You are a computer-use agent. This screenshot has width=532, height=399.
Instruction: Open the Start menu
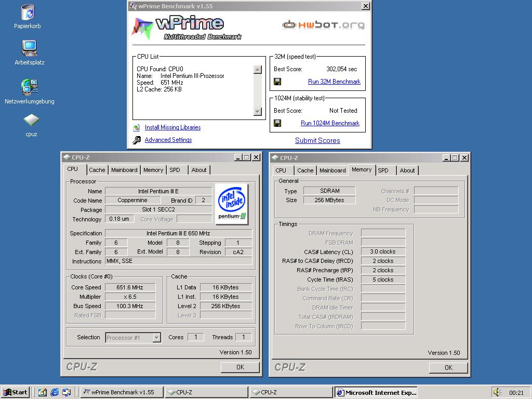pos(15,392)
